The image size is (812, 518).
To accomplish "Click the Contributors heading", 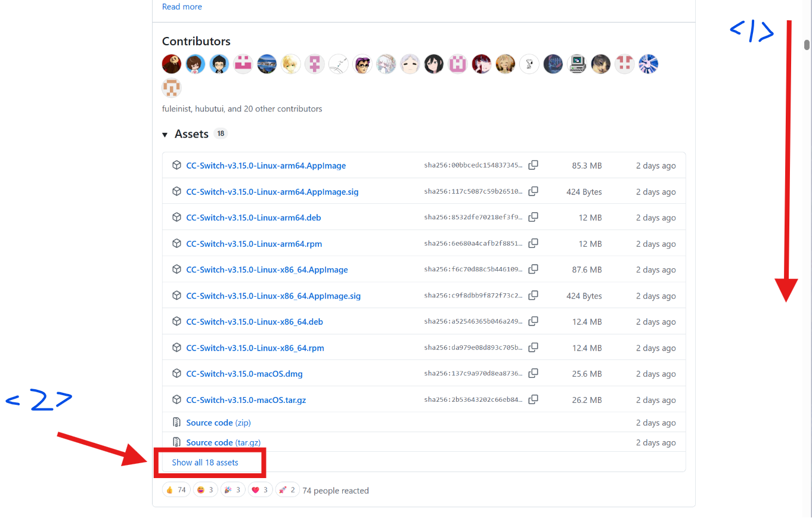I will 196,41.
